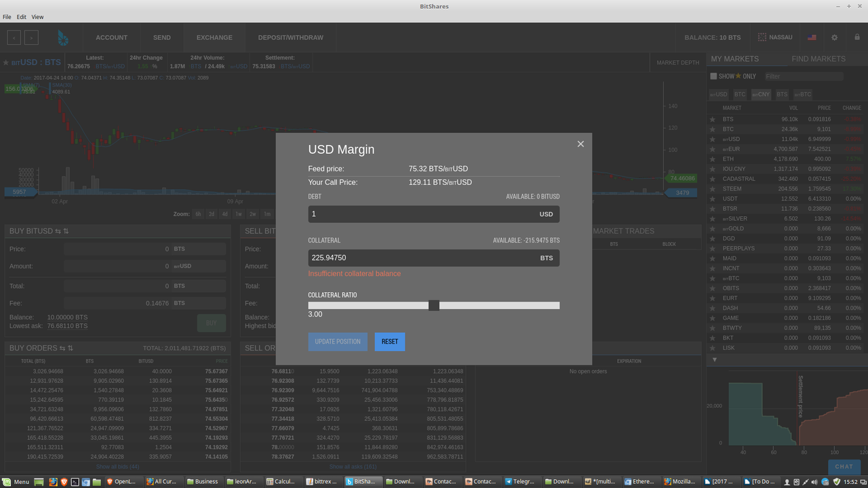
Task: Set chart zoom to 2w
Action: [x=253, y=214]
